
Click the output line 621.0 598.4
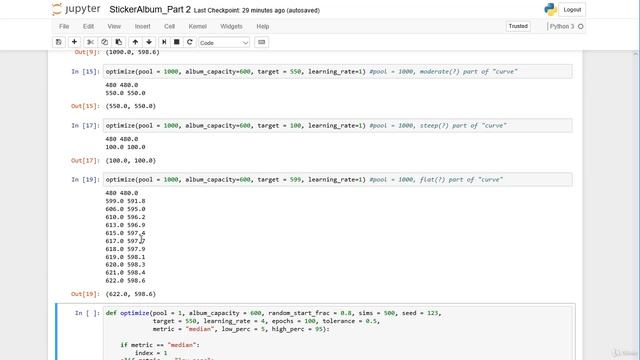[125, 273]
